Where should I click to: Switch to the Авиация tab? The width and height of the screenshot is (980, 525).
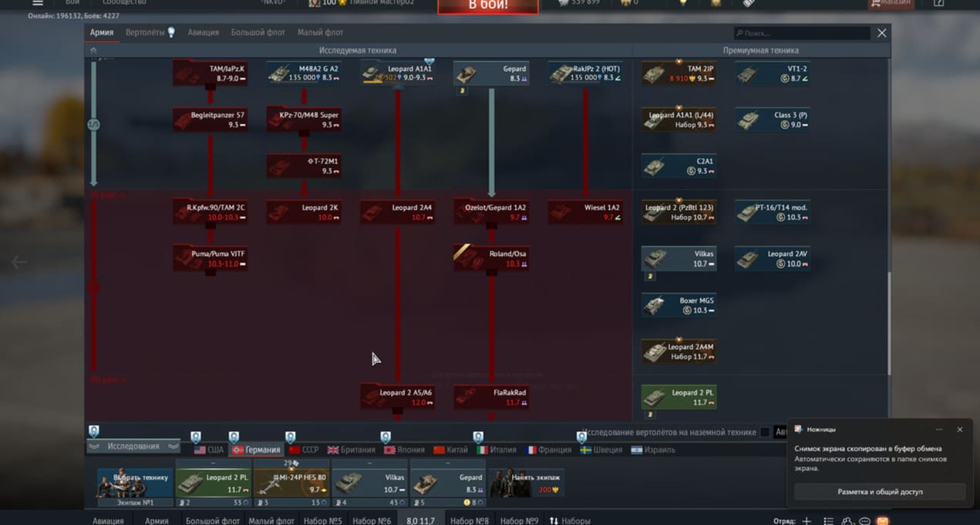(204, 32)
